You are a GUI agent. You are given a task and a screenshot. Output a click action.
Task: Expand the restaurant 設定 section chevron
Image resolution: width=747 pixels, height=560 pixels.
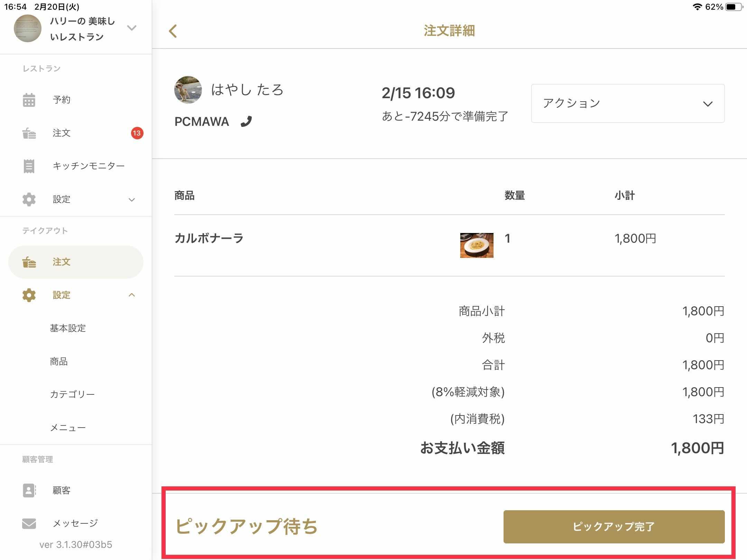click(x=132, y=199)
